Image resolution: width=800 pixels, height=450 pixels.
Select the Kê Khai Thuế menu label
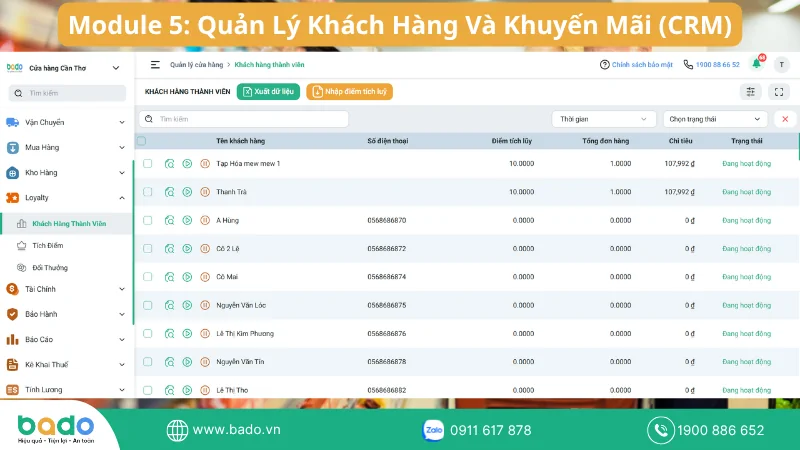click(x=46, y=364)
